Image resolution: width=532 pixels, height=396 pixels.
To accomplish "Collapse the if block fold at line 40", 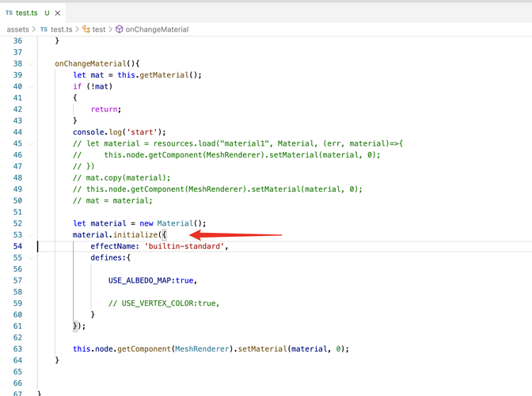I will pyautogui.click(x=31, y=86).
